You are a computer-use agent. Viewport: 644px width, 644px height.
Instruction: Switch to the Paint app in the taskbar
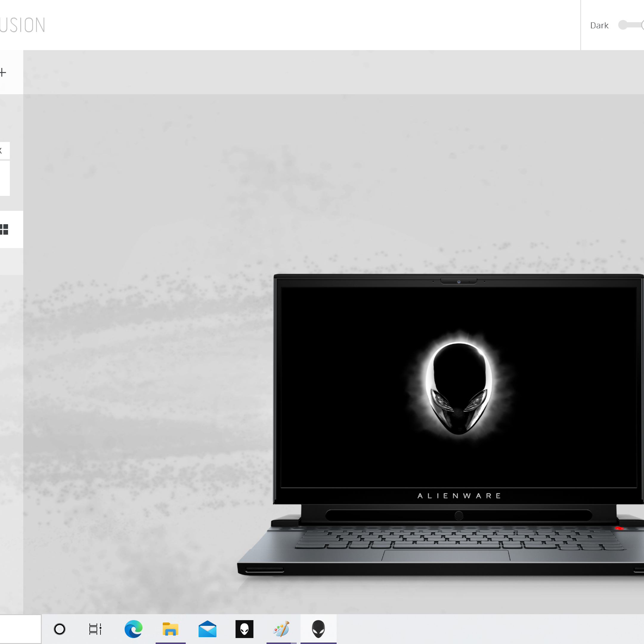281,629
